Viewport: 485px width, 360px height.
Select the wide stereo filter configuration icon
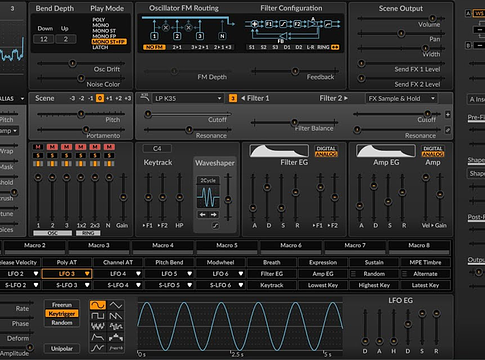[335, 47]
